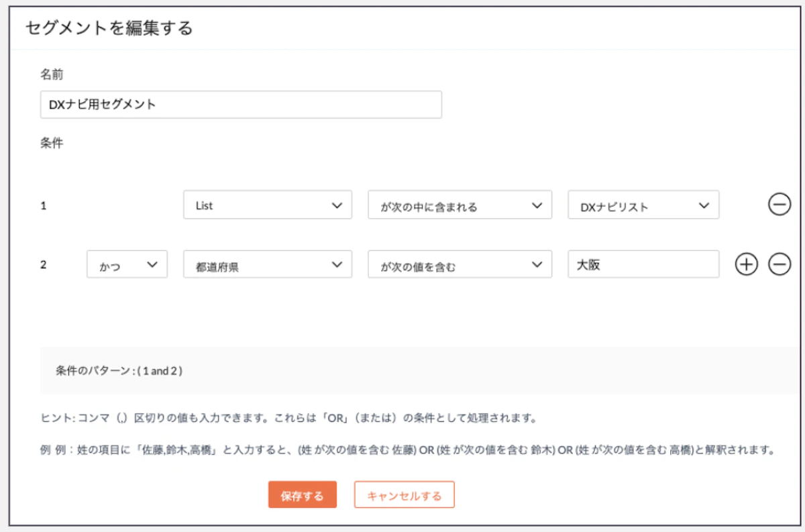Image resolution: width=805 pixels, height=532 pixels.
Task: Click the キャンセルする button
Action: coord(405,495)
